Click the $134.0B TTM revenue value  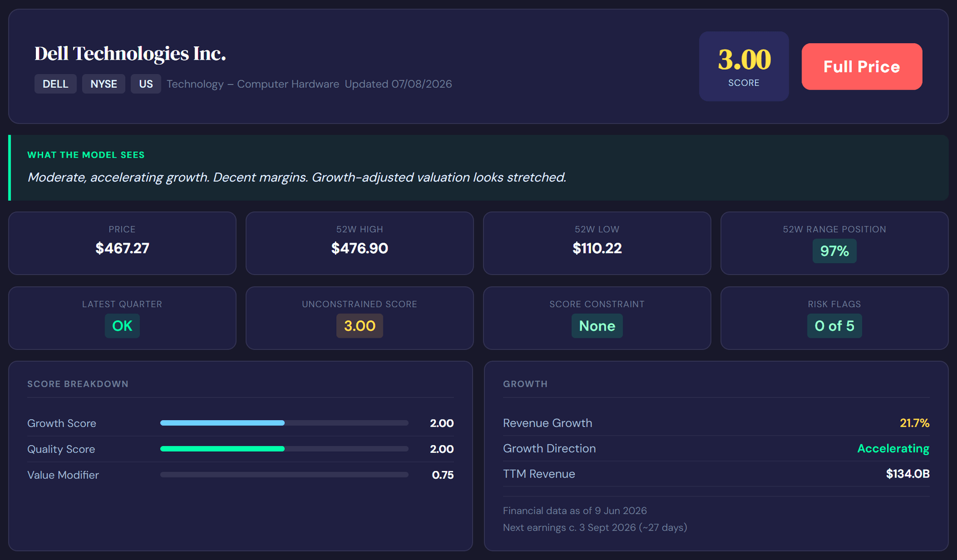pyautogui.click(x=907, y=474)
